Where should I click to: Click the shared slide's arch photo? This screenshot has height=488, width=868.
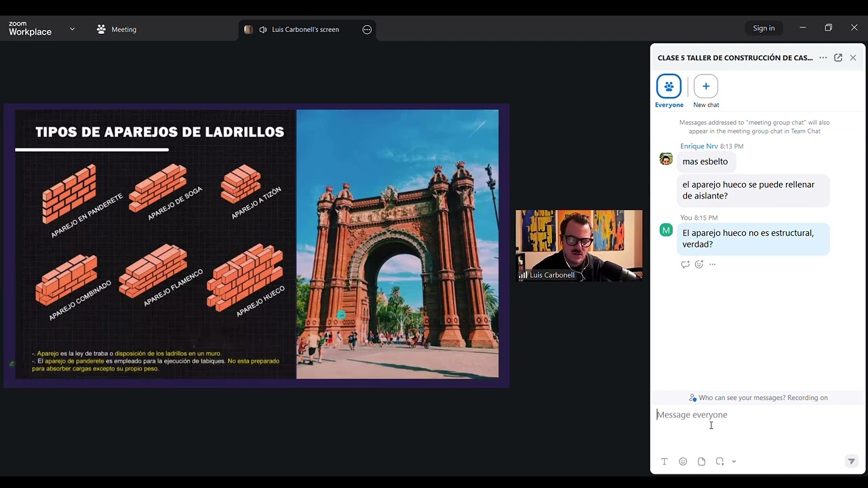tap(397, 244)
